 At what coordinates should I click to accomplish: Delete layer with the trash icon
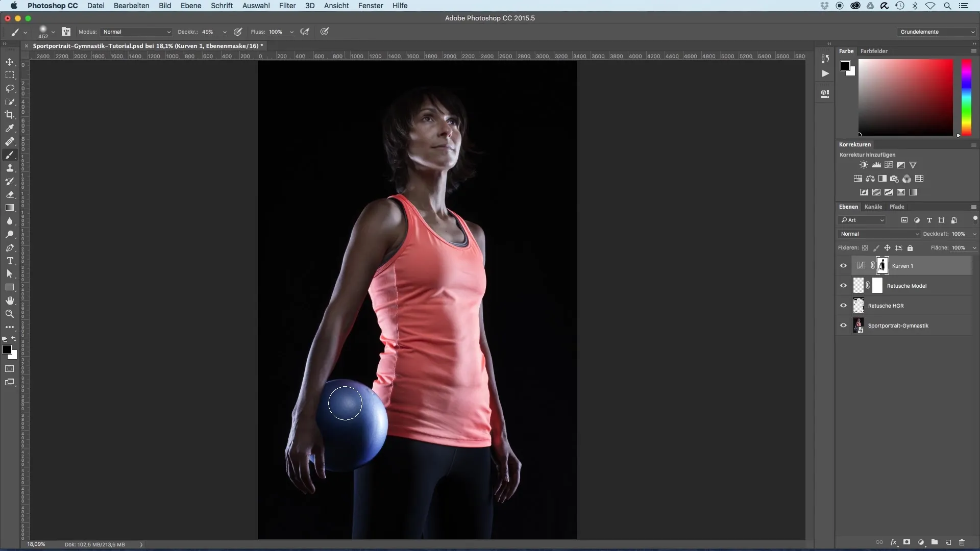tap(962, 542)
